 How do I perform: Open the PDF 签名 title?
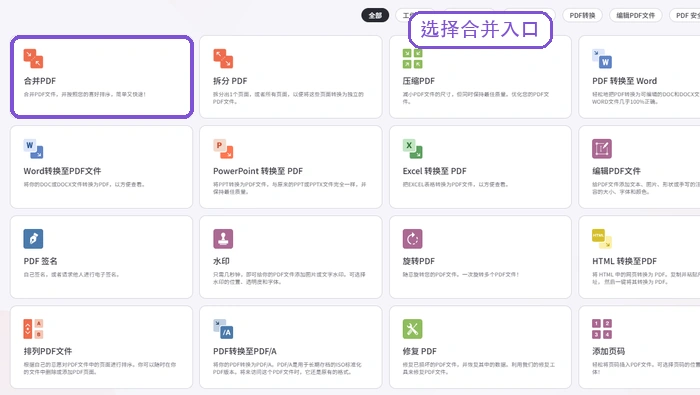pos(40,261)
